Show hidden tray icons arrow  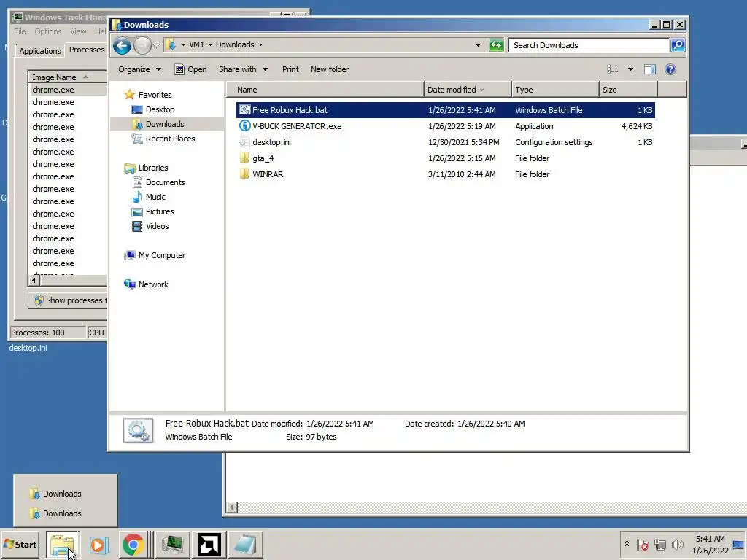[627, 544]
